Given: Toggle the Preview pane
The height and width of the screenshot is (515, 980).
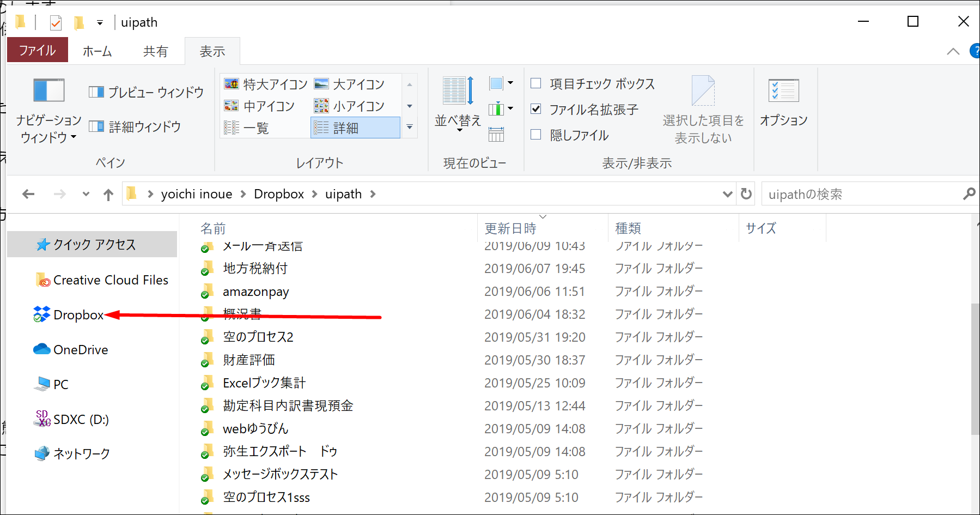Looking at the screenshot, I should (x=146, y=92).
